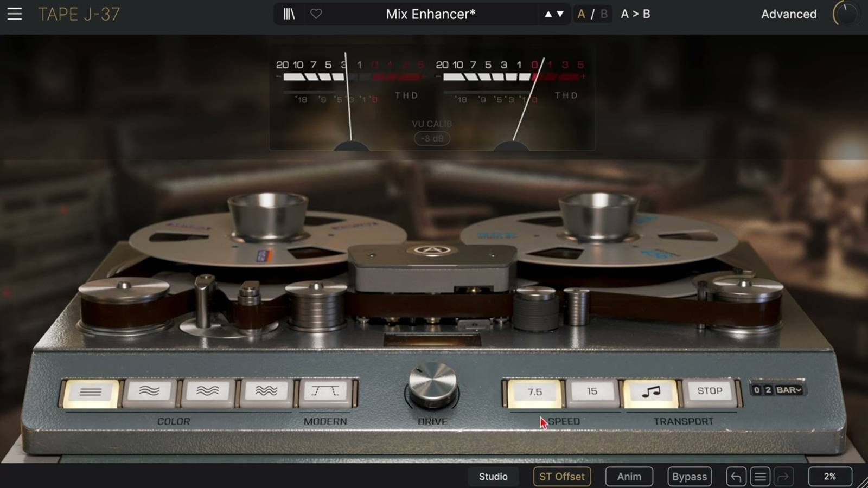
Task: Go to next preset with down arrow
Action: click(x=560, y=14)
